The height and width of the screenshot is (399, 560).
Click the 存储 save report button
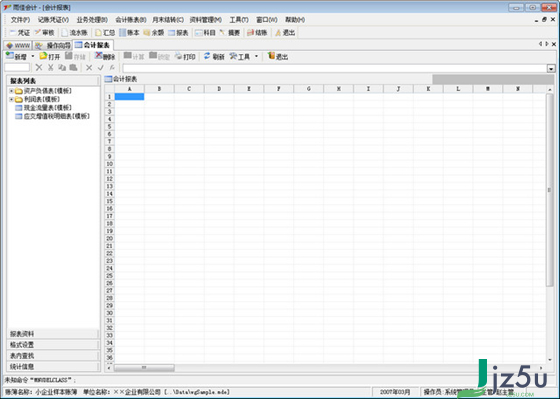point(75,56)
